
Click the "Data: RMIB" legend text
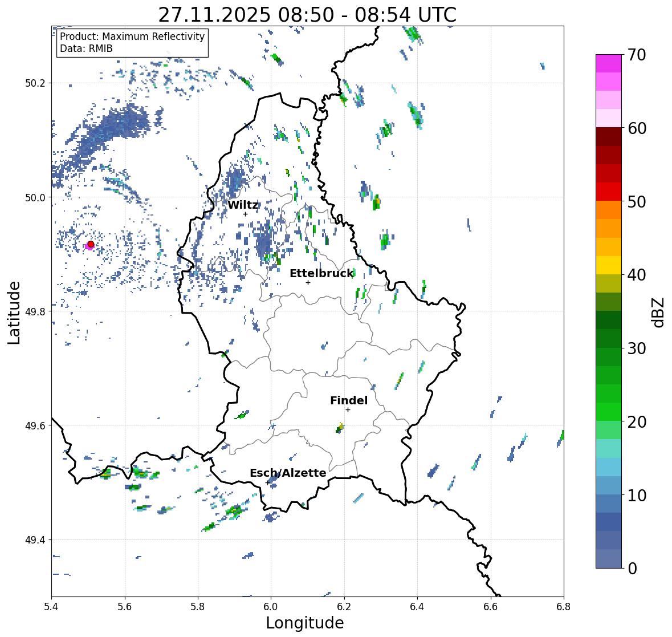[x=86, y=48]
